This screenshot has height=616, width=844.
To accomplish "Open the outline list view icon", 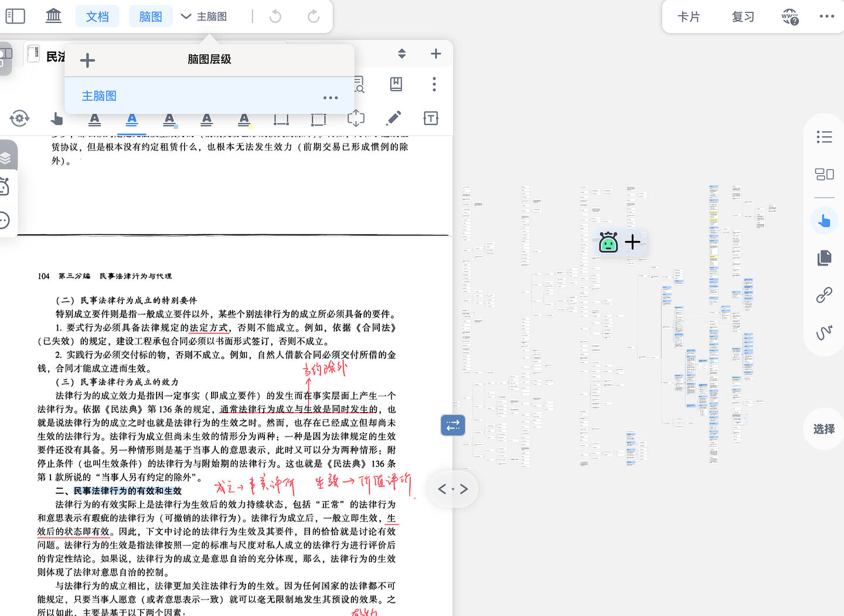I will point(825,137).
